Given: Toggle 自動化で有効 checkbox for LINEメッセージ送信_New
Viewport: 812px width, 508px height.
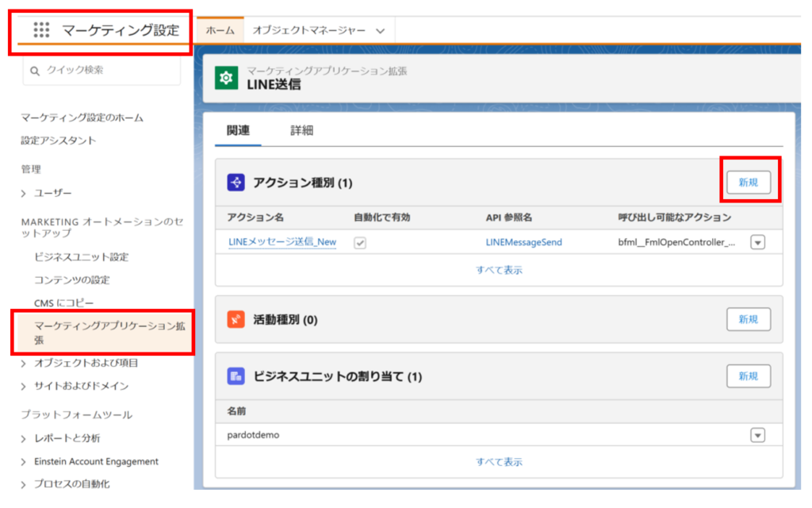Looking at the screenshot, I should (360, 242).
